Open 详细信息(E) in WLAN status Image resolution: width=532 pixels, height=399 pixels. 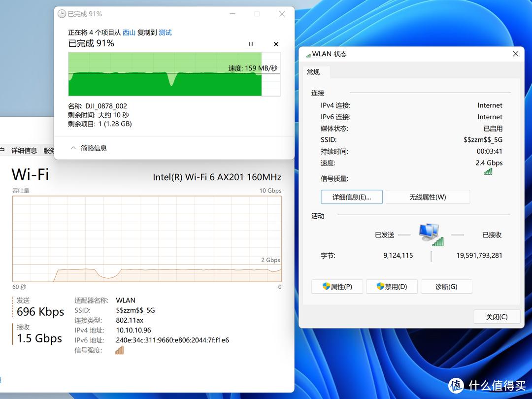coord(351,197)
